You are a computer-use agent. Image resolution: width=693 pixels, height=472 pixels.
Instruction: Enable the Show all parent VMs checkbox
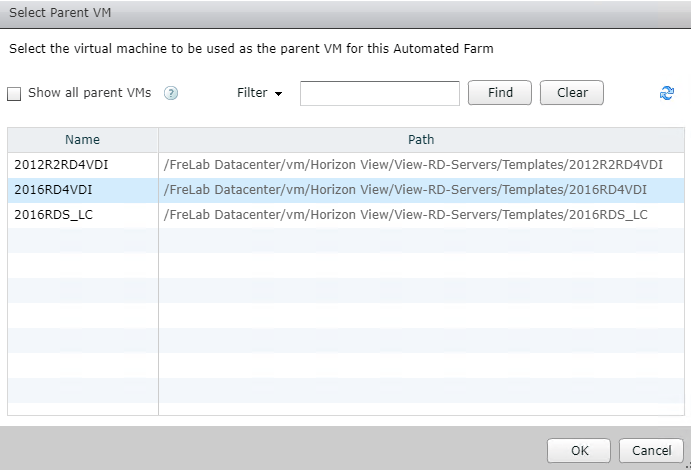pos(14,94)
